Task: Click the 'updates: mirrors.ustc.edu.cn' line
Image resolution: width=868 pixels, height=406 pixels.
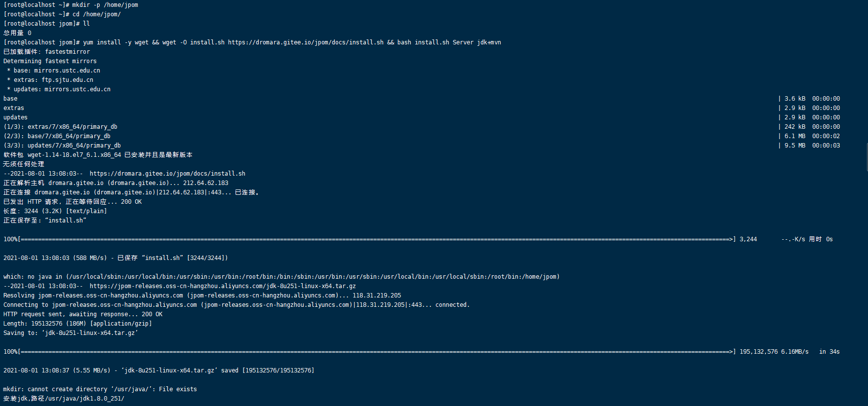Action: [x=59, y=89]
